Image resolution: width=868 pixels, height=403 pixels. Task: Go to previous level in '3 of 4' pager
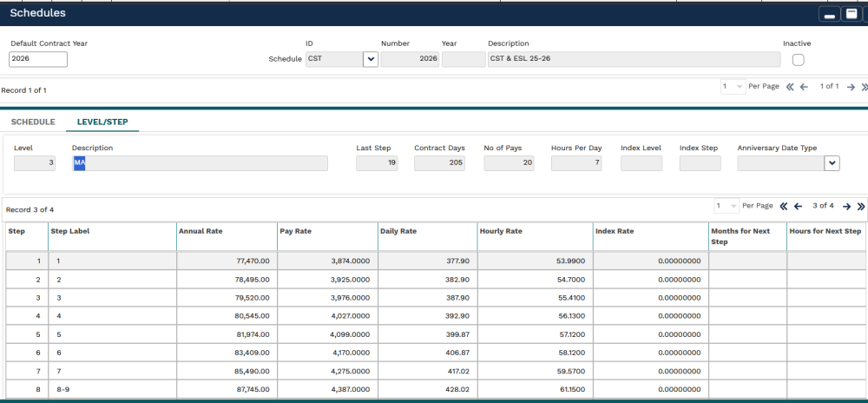click(x=798, y=206)
